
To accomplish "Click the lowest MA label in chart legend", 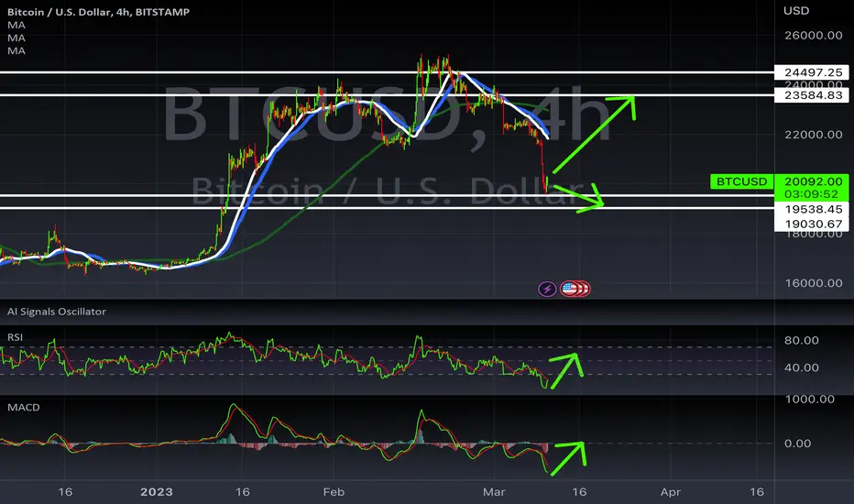I will pyautogui.click(x=16, y=50).
